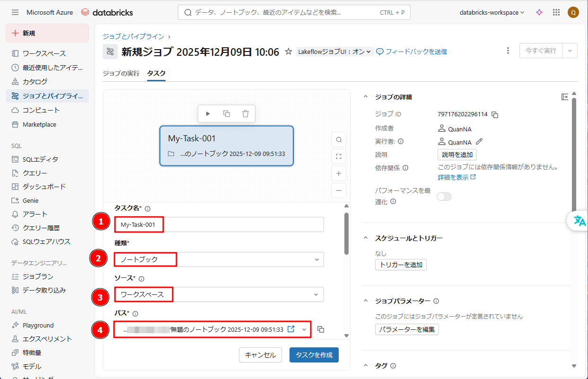Viewport: 588px width, 379px height.
Task: Collapse the ジョブの詳細 section
Action: tap(365, 97)
